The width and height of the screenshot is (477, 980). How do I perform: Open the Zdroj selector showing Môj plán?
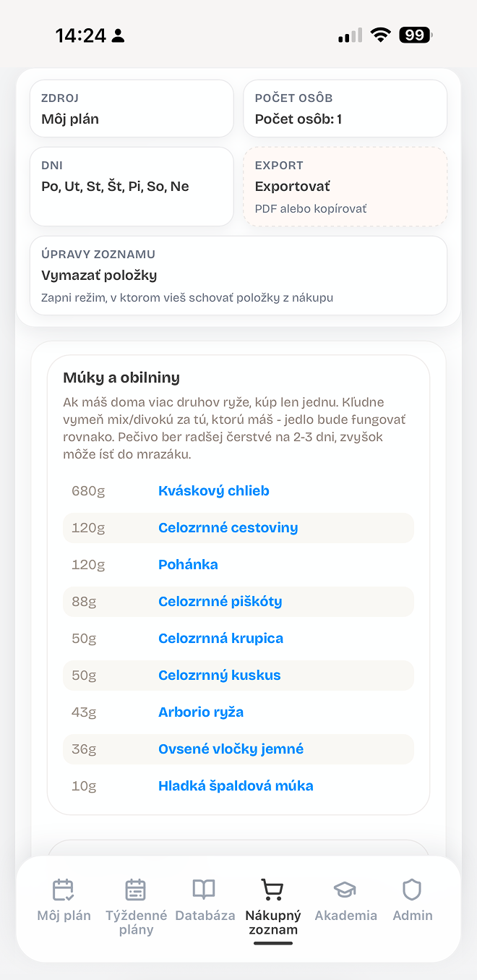tap(132, 108)
